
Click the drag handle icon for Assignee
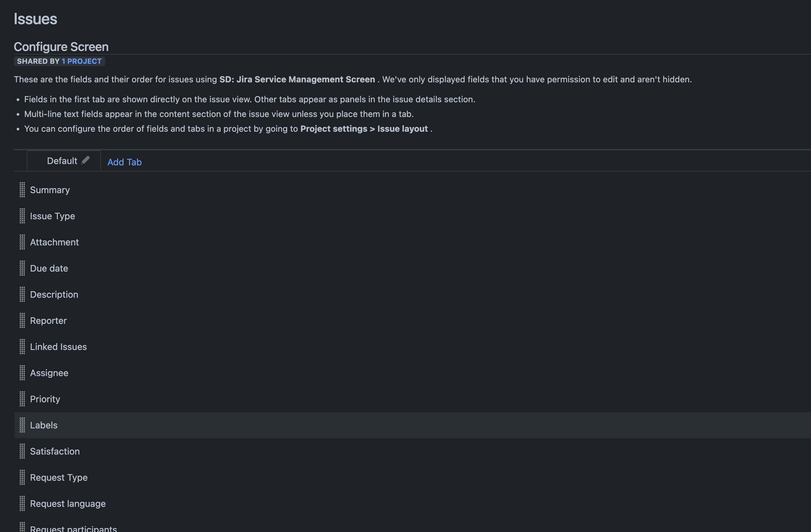(22, 373)
